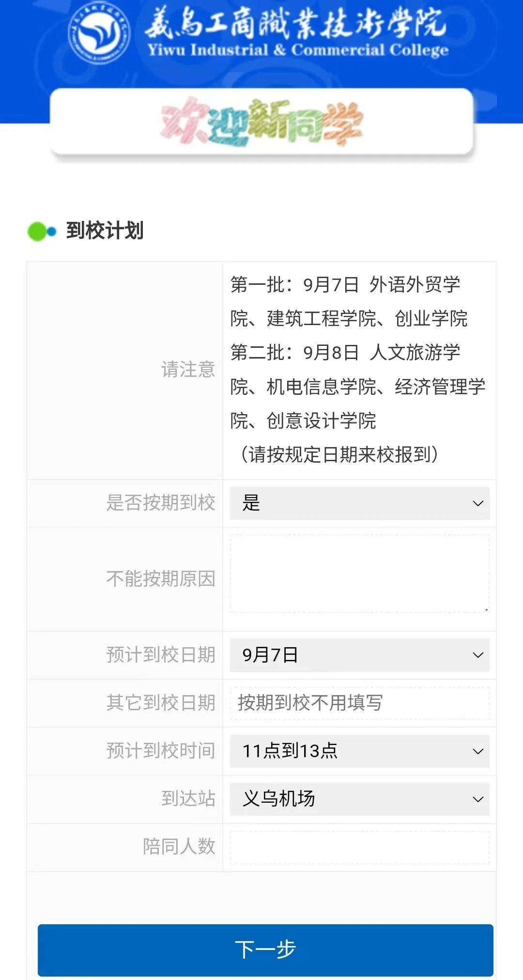Tap the 欢迎新同学 welcome banner
This screenshot has width=523, height=980.
[x=261, y=122]
